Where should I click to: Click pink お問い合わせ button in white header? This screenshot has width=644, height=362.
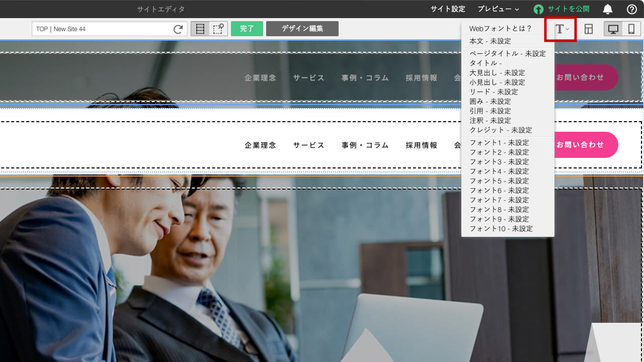(x=586, y=145)
